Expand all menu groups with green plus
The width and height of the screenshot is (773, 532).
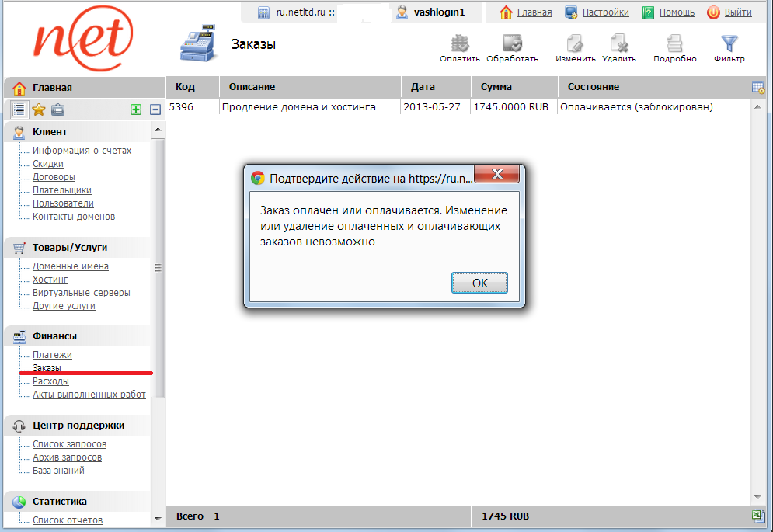(x=136, y=110)
